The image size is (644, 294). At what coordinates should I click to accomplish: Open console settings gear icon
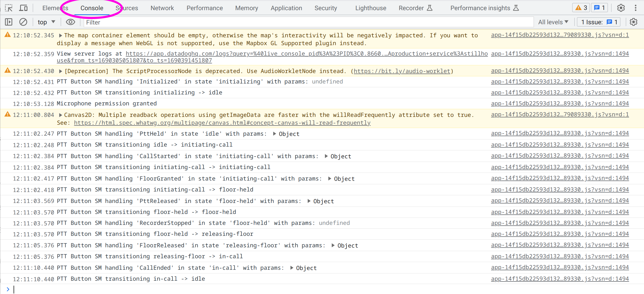(634, 22)
